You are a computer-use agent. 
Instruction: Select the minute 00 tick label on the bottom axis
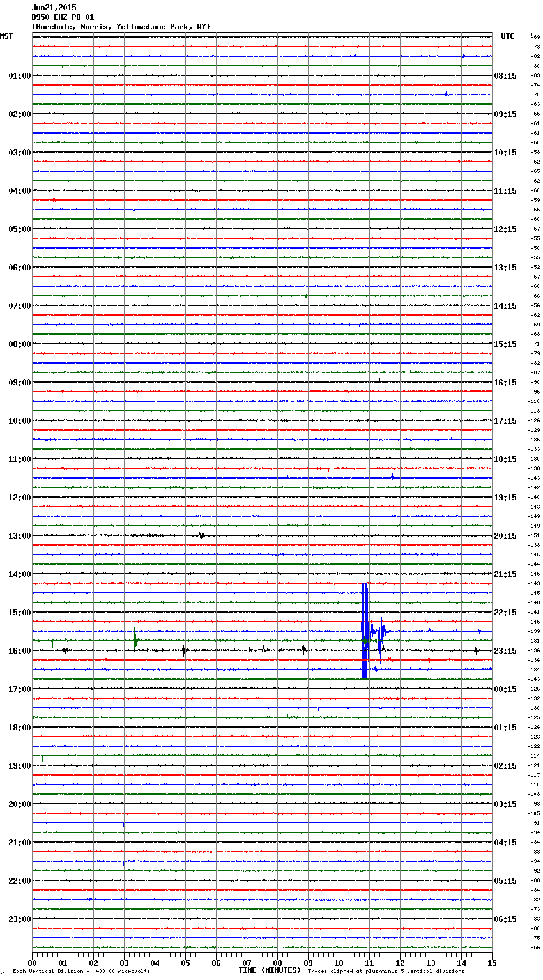coord(32,963)
